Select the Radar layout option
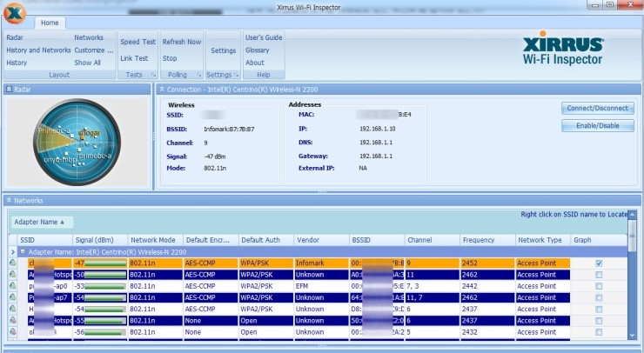Viewport: 644px width, 353px height. point(15,37)
